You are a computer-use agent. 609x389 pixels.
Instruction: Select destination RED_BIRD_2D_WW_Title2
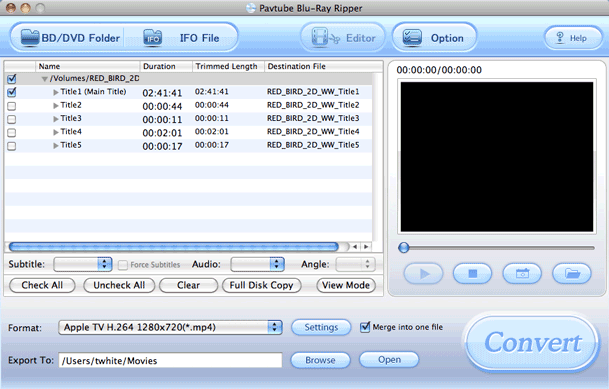313,105
